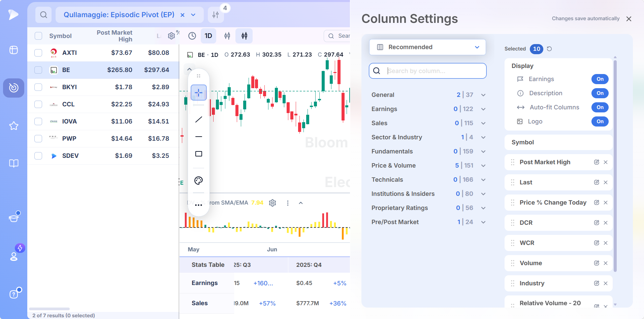Select the rectangle drawing tool
This screenshot has width=644, height=319.
pos(199,154)
